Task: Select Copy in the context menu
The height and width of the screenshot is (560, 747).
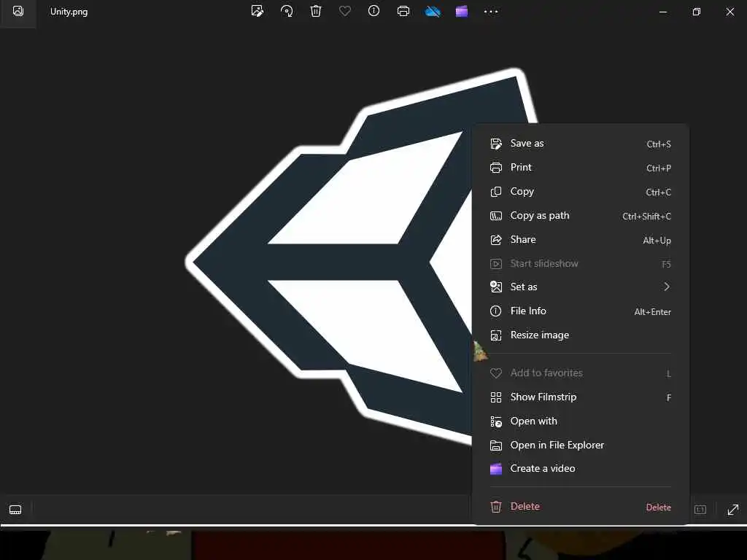Action: point(580,192)
